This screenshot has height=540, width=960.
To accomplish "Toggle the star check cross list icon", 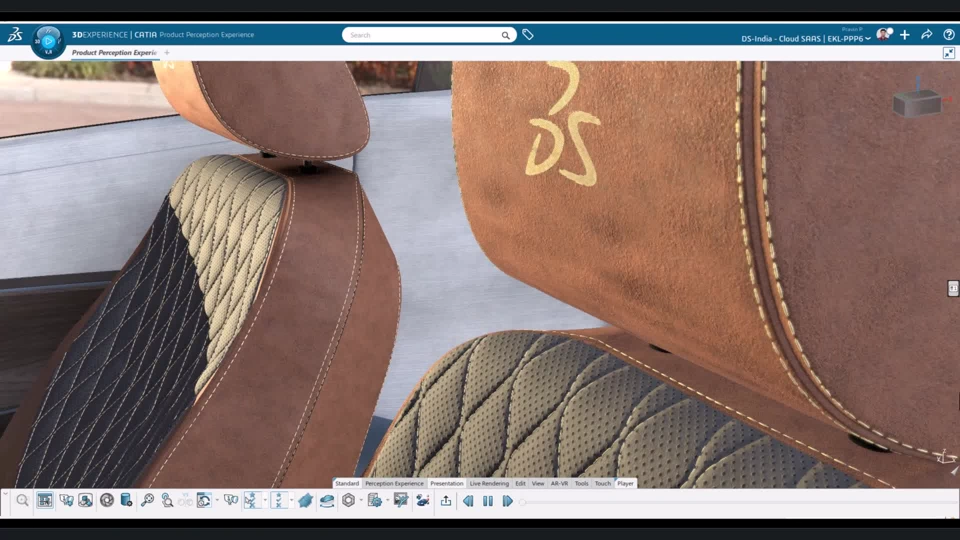I will coord(279,501).
